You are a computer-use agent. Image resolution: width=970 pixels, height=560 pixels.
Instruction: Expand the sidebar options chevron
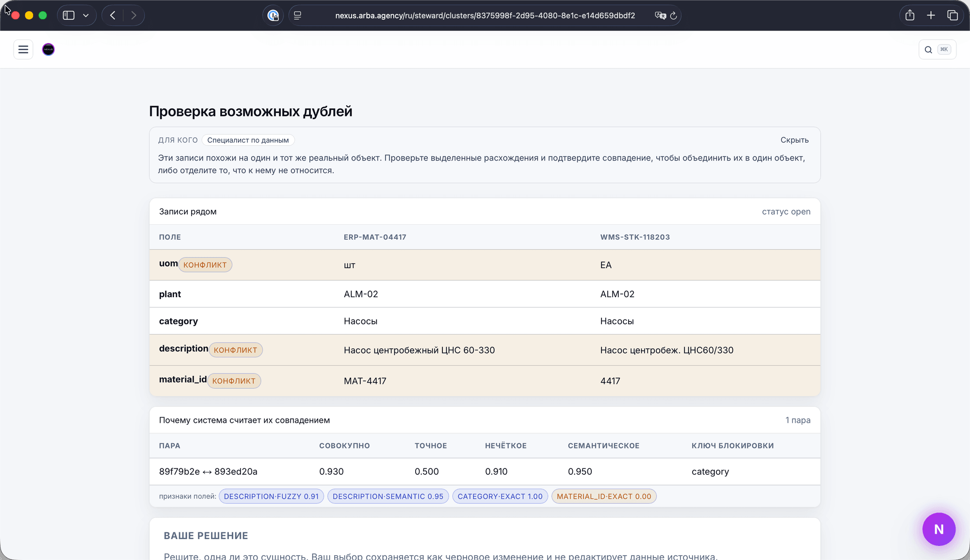pos(86,16)
